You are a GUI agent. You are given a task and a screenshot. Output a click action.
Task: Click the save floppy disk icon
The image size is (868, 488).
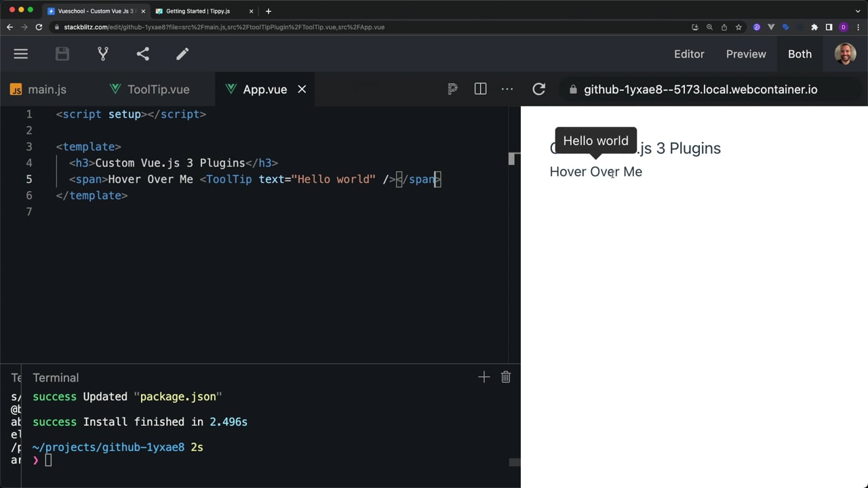pos(62,54)
